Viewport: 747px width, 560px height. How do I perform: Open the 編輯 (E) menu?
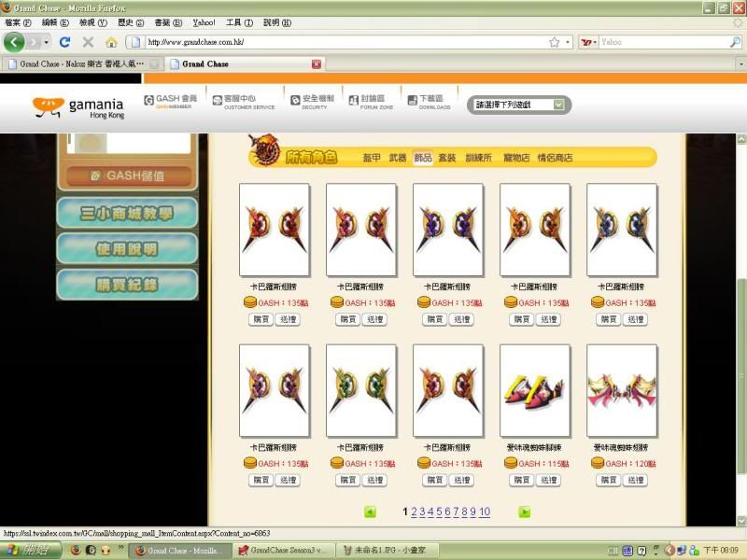tap(55, 22)
